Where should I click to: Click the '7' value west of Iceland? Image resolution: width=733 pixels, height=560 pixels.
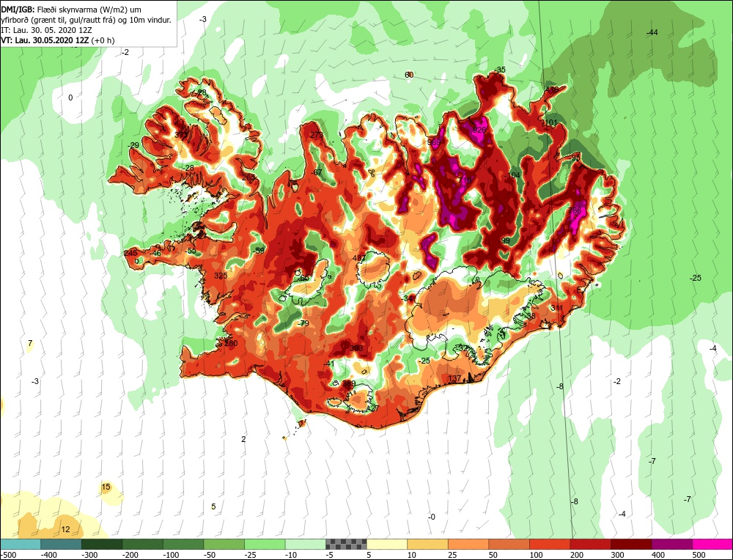coord(30,344)
